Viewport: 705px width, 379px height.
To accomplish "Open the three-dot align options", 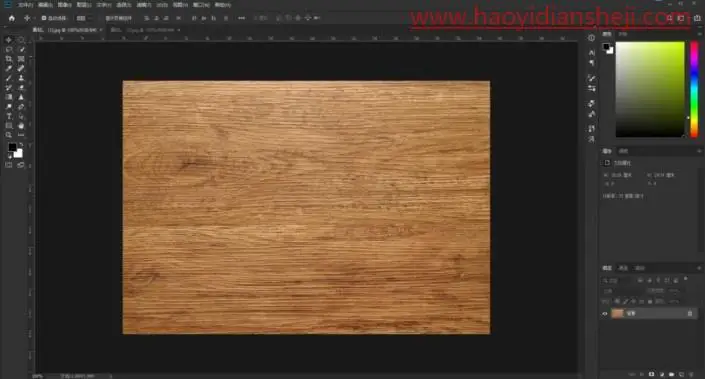I will click(241, 18).
